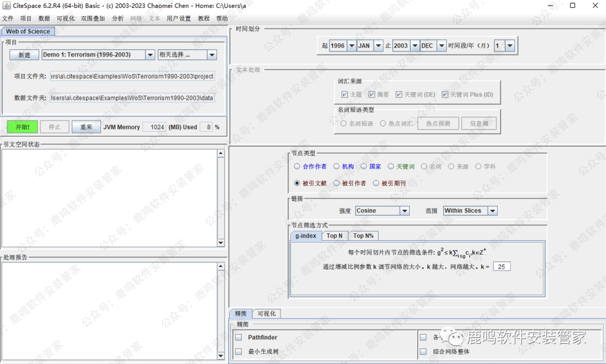
Task: Switch to the 可视化 tab at bottom
Action: [266, 314]
